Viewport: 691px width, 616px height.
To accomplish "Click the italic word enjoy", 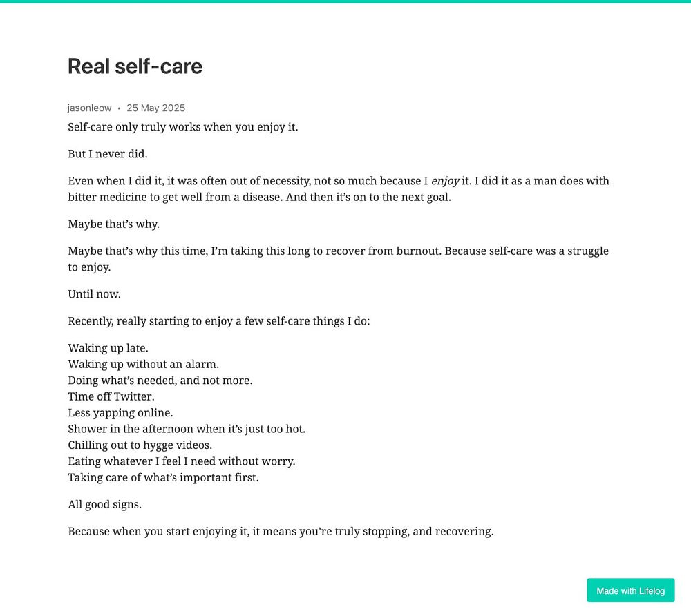I will pyautogui.click(x=445, y=181).
